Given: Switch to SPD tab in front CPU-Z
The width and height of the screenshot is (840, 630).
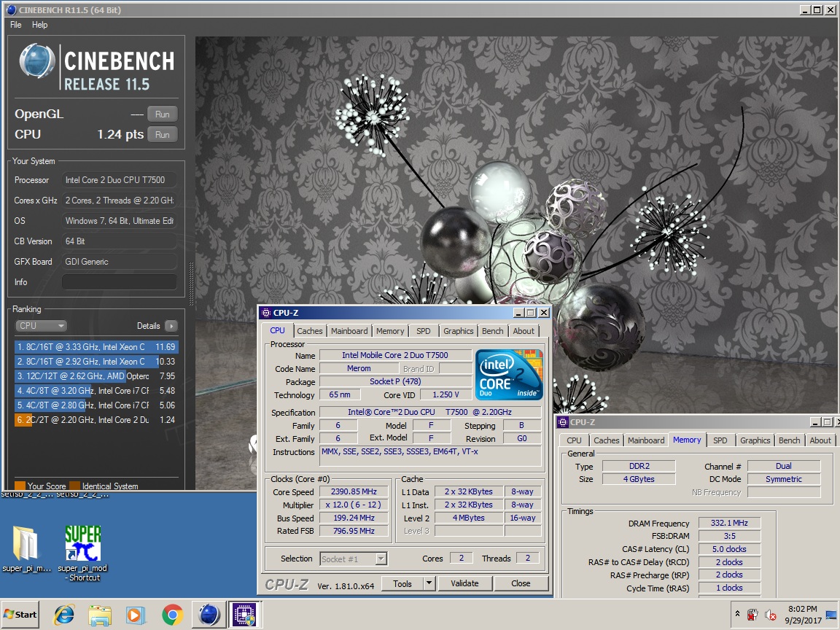Looking at the screenshot, I should click(x=423, y=331).
